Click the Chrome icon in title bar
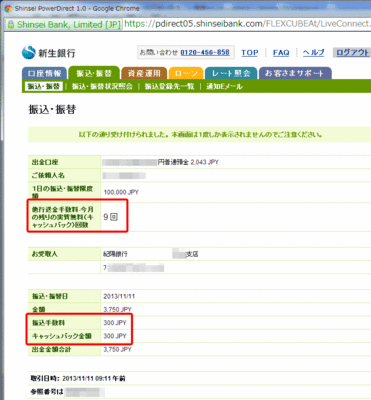Viewport: 371px width, 400px height. (x=8, y=8)
